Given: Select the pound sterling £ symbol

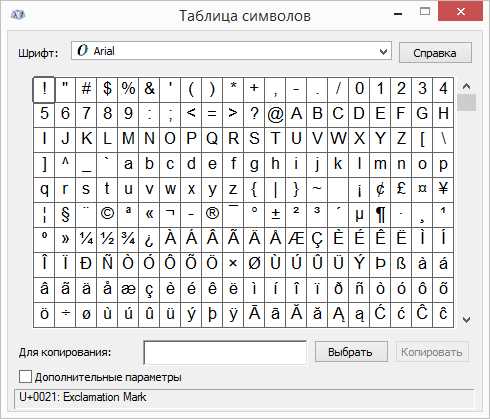Looking at the screenshot, I should (x=401, y=190).
